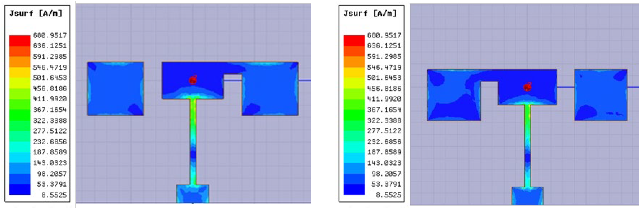Click the value 232.6856 in the left legend
The height and width of the screenshot is (210, 644).
[x=50, y=142]
